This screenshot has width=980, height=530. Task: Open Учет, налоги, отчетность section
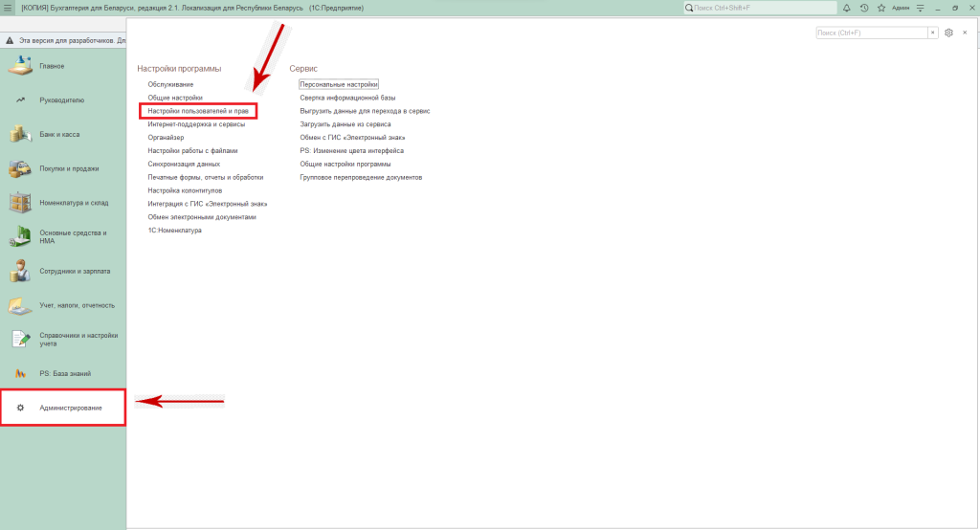click(77, 305)
